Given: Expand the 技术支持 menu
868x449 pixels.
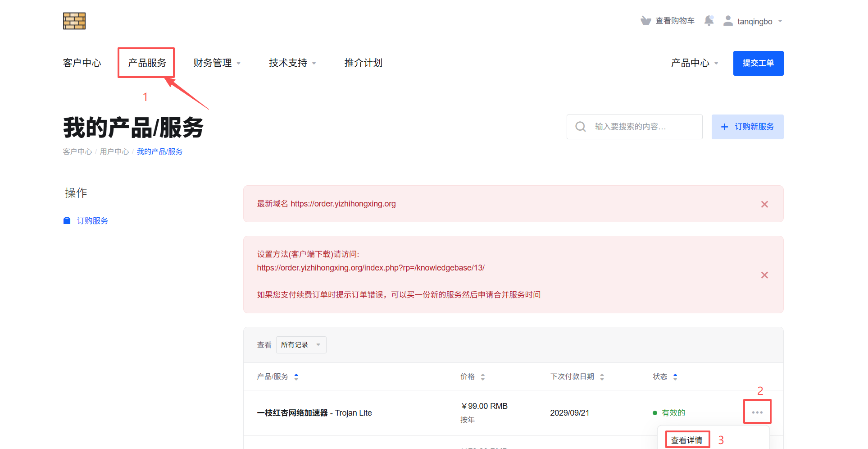Looking at the screenshot, I should pyautogui.click(x=293, y=63).
